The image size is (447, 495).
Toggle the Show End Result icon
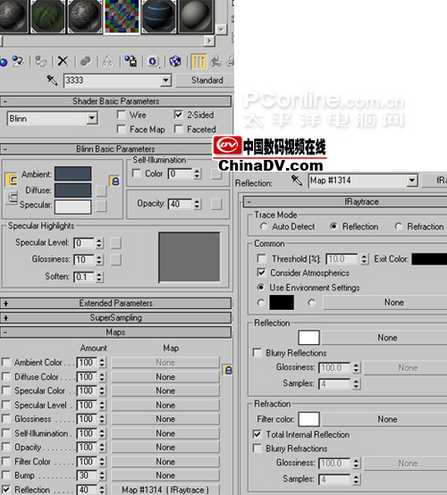pyautogui.click(x=198, y=61)
